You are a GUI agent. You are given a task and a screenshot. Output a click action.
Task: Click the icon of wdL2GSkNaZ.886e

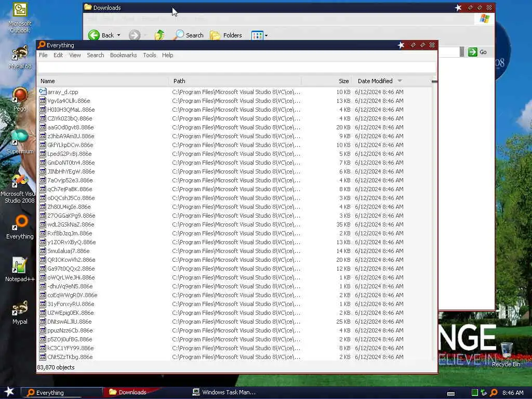(x=43, y=224)
